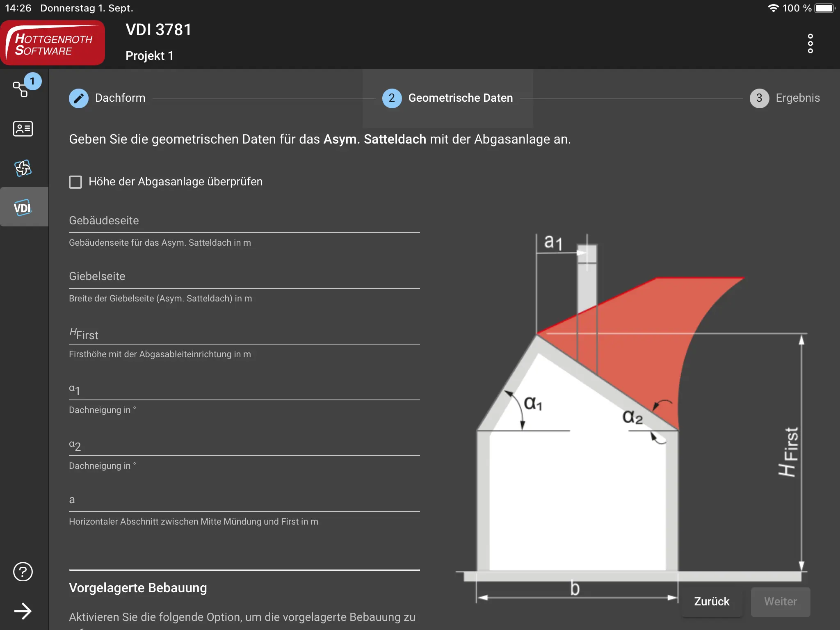Image resolution: width=840 pixels, height=630 pixels.
Task: Focus the Gebäudeseite input field
Action: pos(244,221)
